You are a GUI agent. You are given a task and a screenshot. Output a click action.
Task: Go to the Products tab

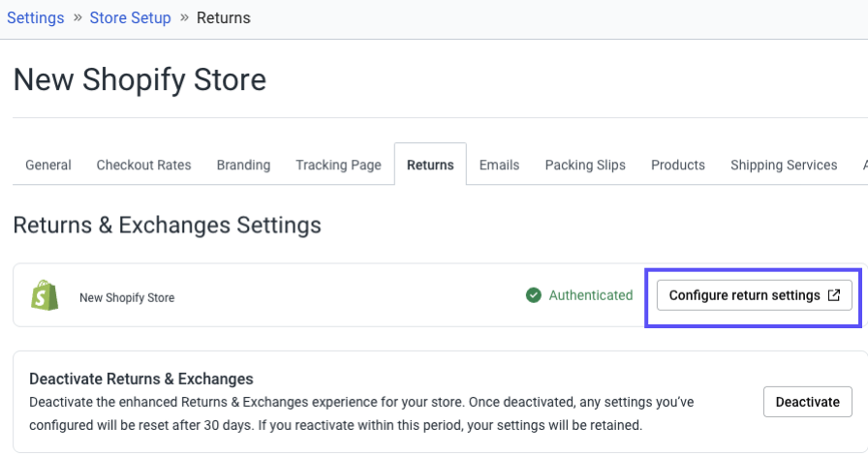[x=678, y=165]
